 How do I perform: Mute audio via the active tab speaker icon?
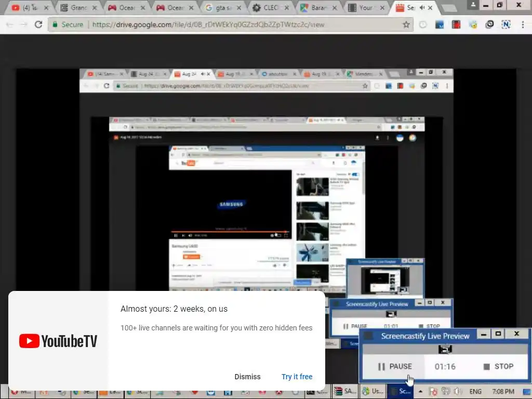pos(422,7)
